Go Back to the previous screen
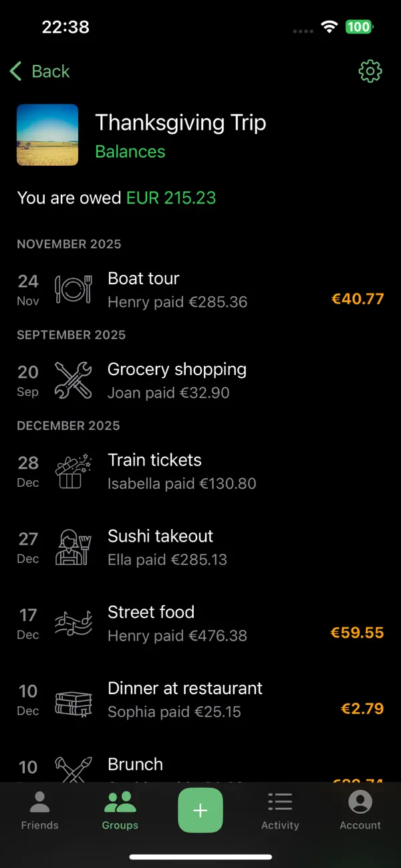 [x=39, y=71]
